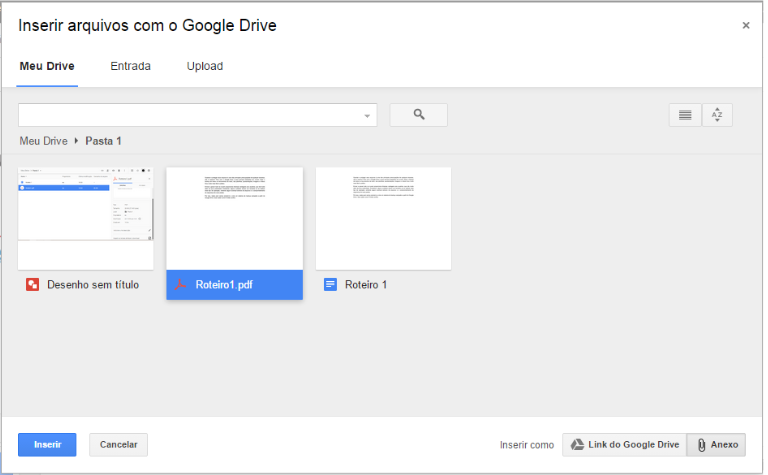This screenshot has height=475, width=768.
Task: Switch to the Upload tab
Action: [205, 66]
